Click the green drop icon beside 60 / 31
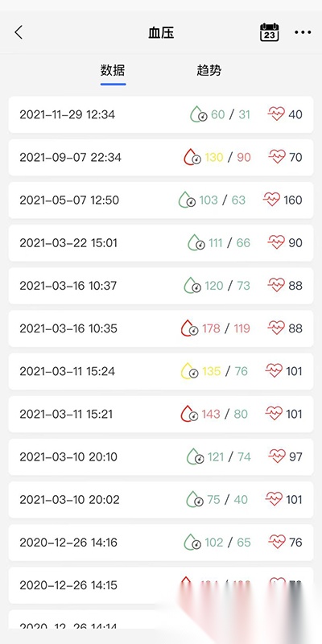This screenshot has width=322, height=644. tap(198, 114)
